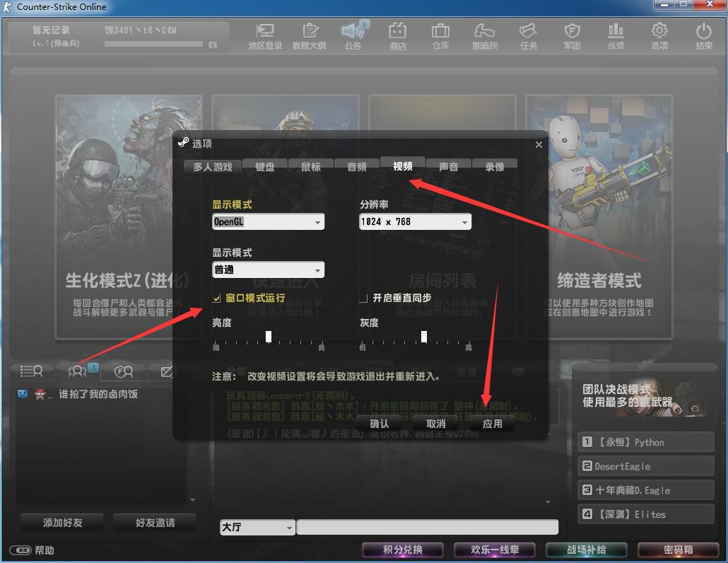Switch to 声音 tab
Screen dimensions: 728x563
[x=449, y=167]
